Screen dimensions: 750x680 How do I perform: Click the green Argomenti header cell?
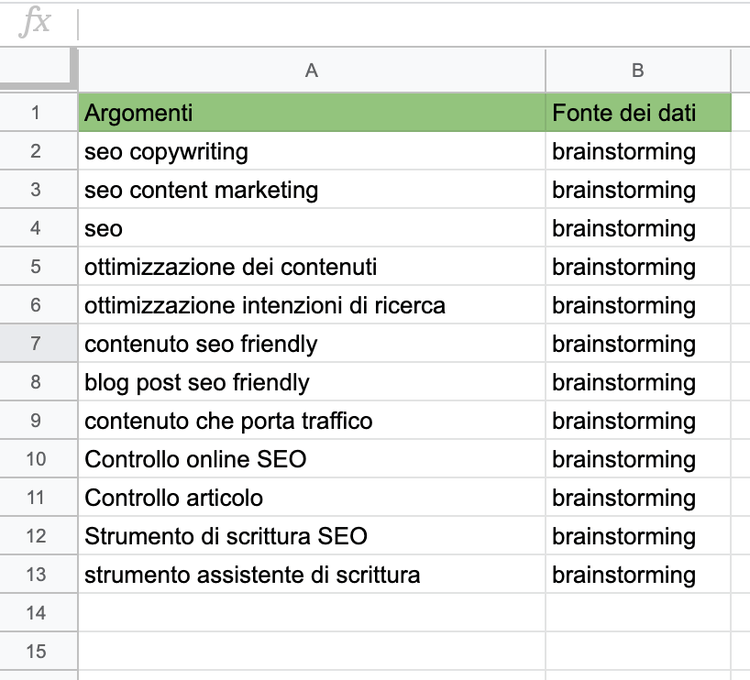[311, 113]
